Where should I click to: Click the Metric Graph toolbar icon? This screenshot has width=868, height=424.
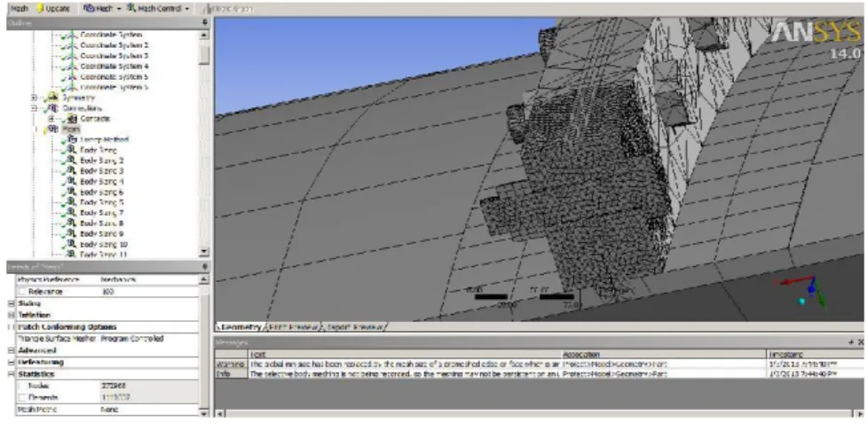pyautogui.click(x=208, y=9)
